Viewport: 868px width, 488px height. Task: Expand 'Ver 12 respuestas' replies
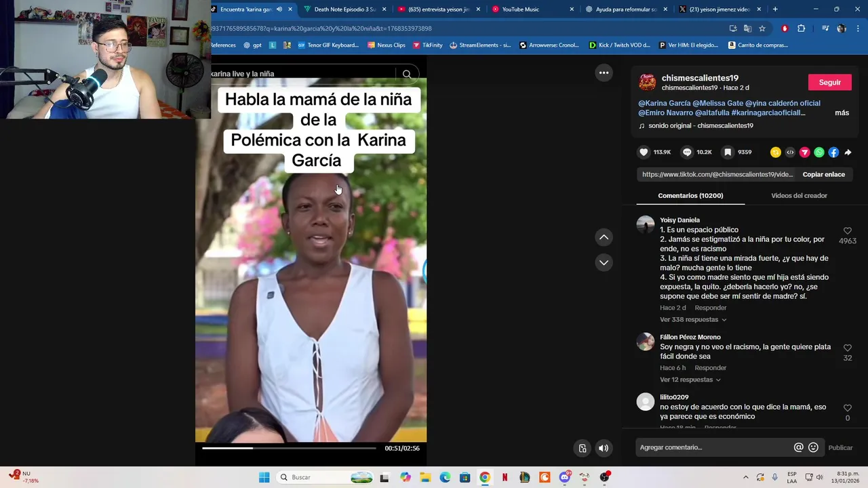point(690,380)
